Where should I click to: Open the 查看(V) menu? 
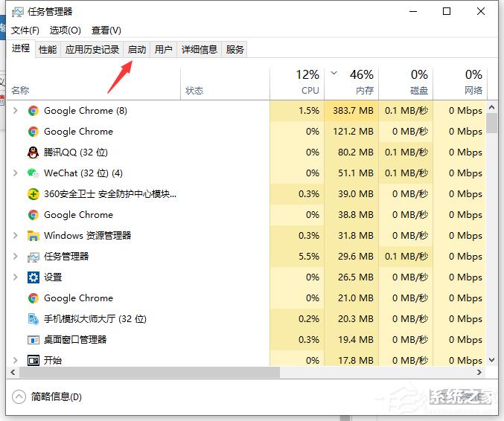point(106,30)
